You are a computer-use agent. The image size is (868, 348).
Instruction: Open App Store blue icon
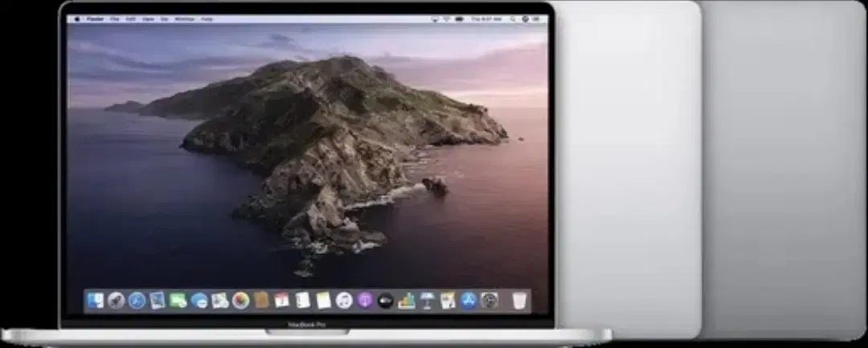click(x=469, y=301)
